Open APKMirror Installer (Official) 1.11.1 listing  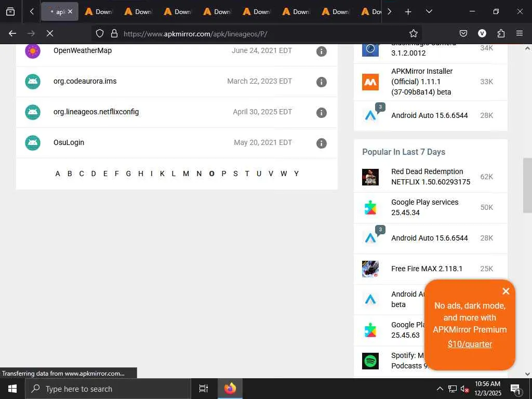pos(422,82)
